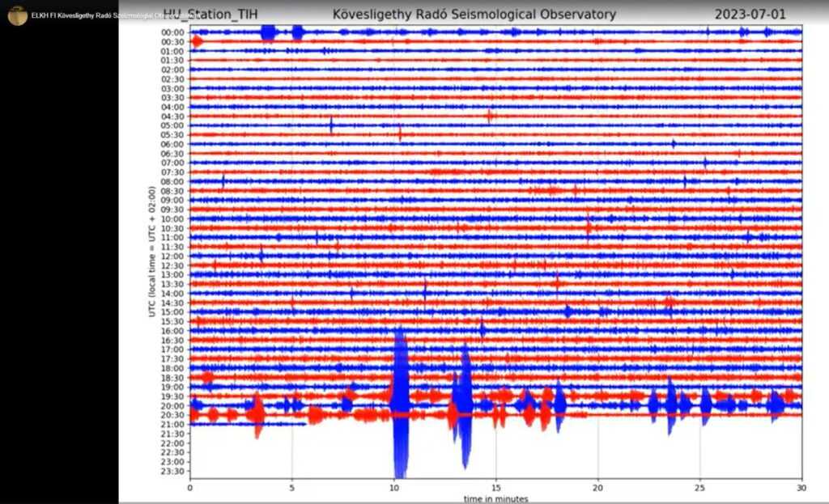
Task: Click the 0 tick on the minutes axis
Action: [x=189, y=488]
